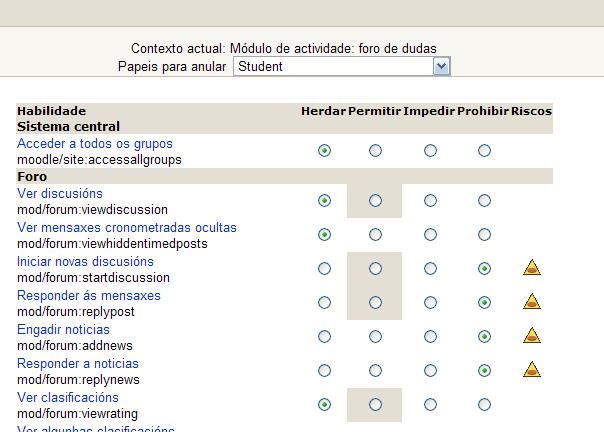Set Acceder a todos os grupos to Prohibir

tap(485, 151)
